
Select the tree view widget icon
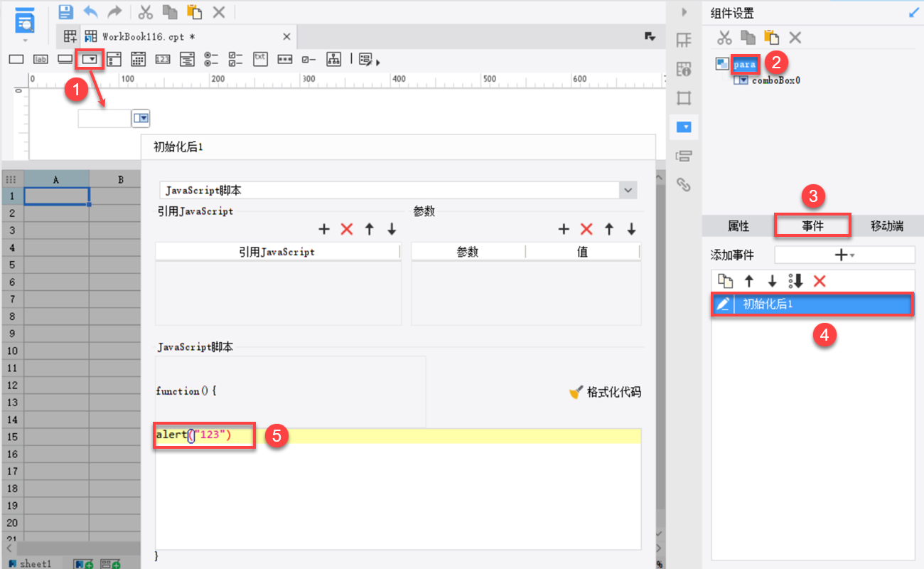pos(334,59)
